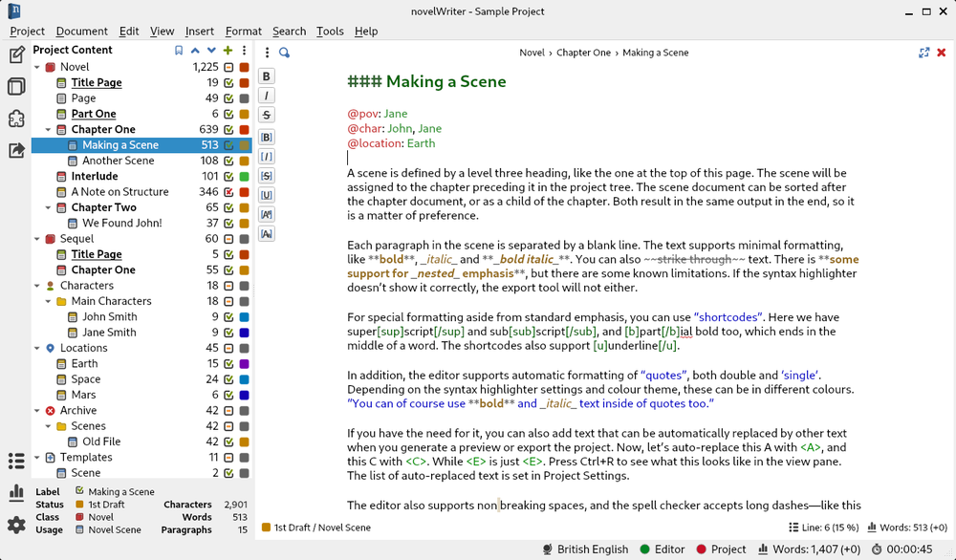Screen dimensions: 956x560
Task: Open the Document menu
Action: coord(81,32)
